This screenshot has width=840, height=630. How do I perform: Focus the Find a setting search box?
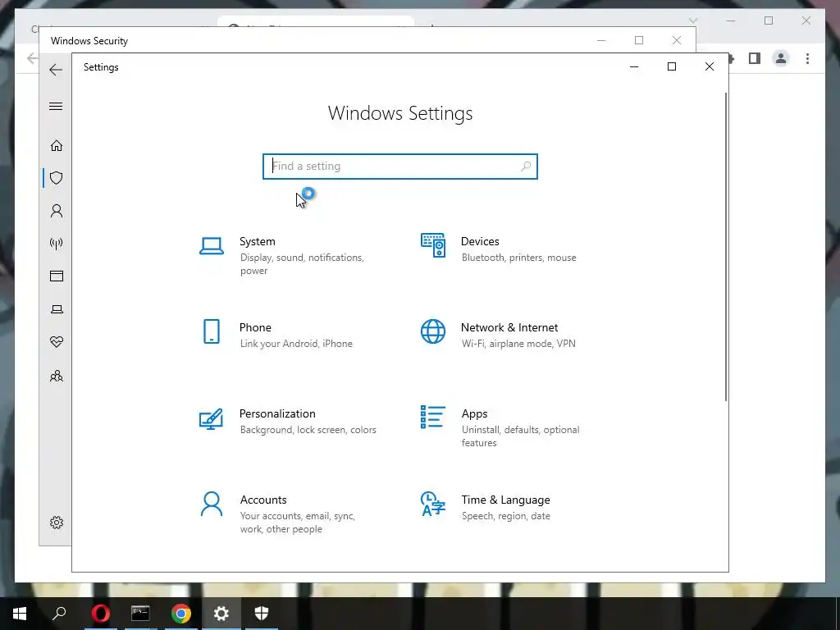[399, 166]
